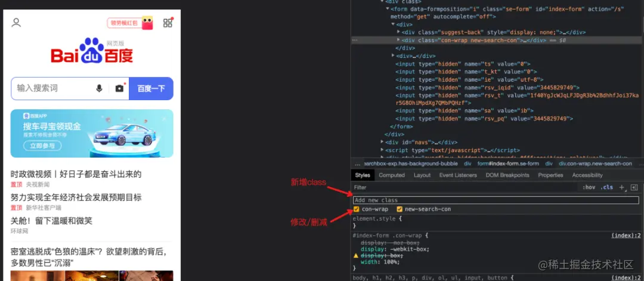This screenshot has width=644, height=281.
Task: Expand the div id navs node
Action: 382,142
